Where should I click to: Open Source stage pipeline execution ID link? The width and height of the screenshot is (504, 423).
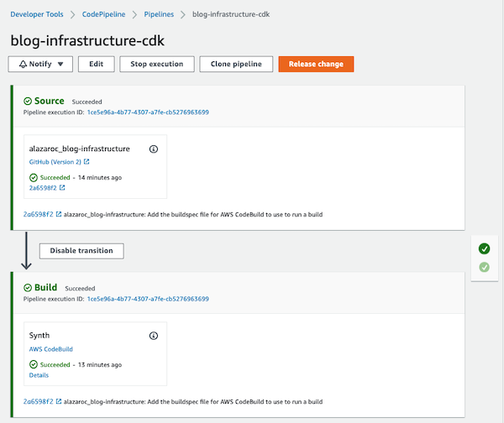(148, 112)
